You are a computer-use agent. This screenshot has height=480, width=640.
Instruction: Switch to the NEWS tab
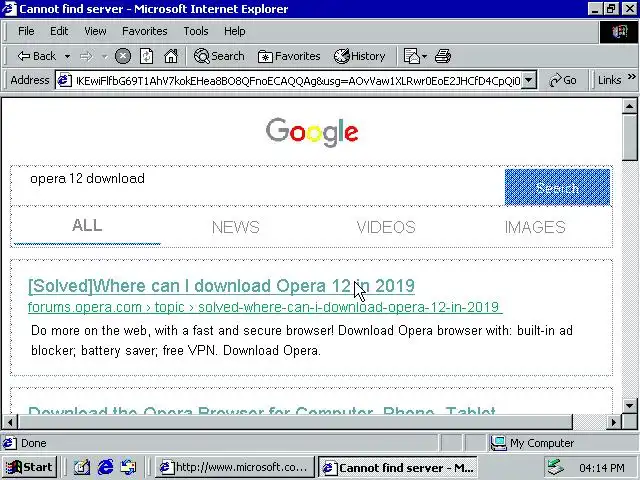coord(236,227)
